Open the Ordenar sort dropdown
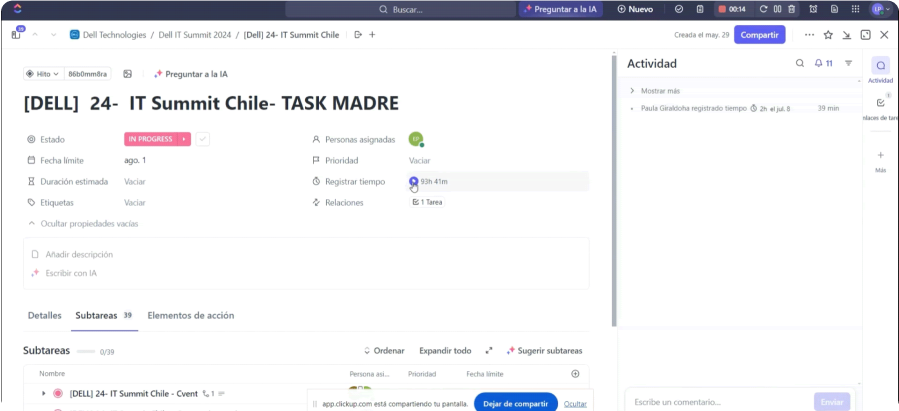The height and width of the screenshot is (411, 899). tap(384, 351)
